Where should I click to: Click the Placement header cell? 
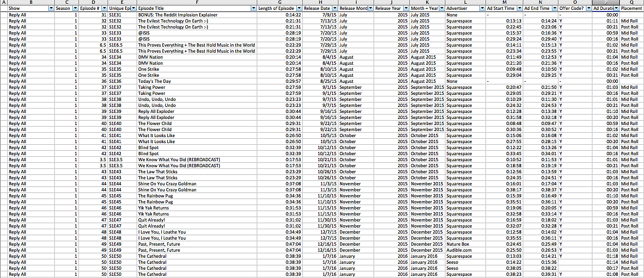coord(632,8)
